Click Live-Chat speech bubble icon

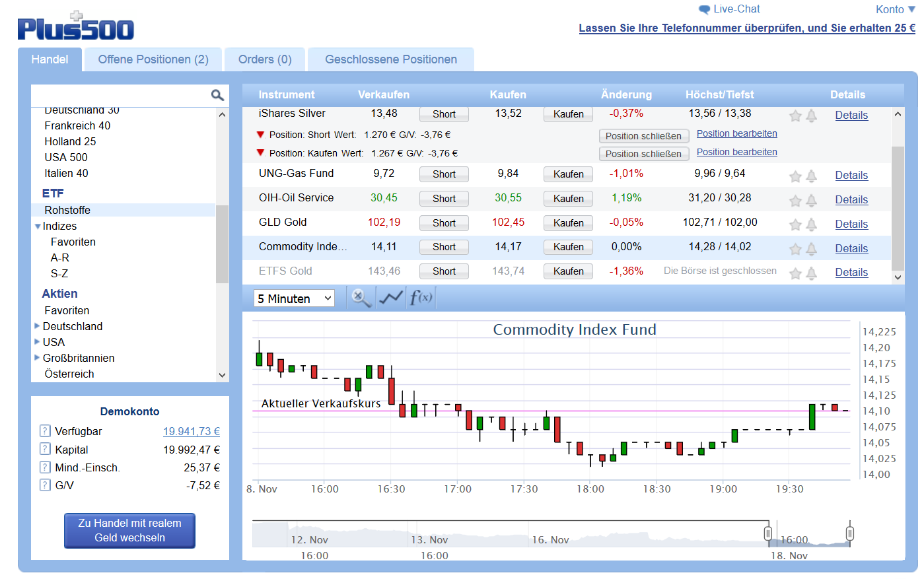click(x=704, y=9)
